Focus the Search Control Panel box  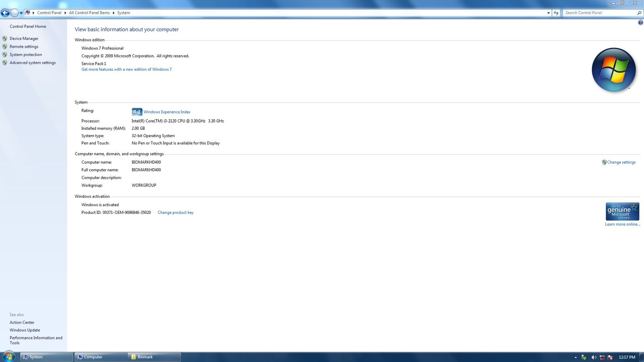[x=599, y=13]
